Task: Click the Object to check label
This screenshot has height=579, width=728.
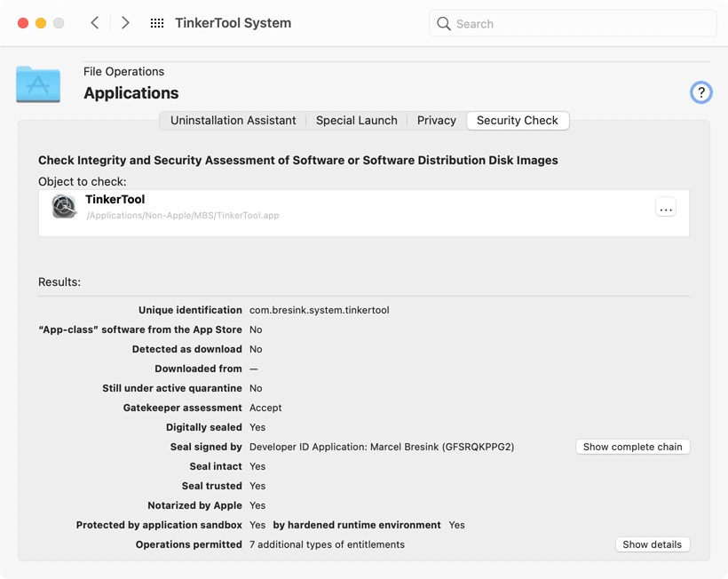Action: (x=83, y=181)
